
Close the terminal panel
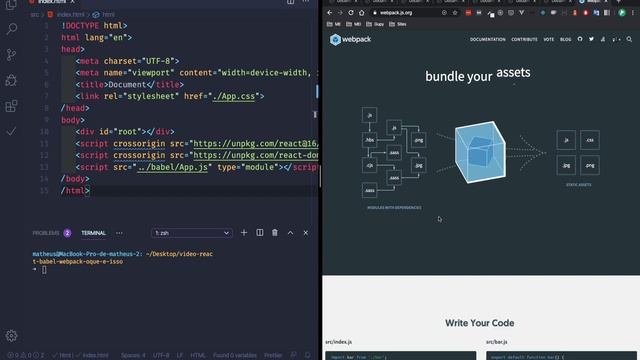tap(306, 233)
